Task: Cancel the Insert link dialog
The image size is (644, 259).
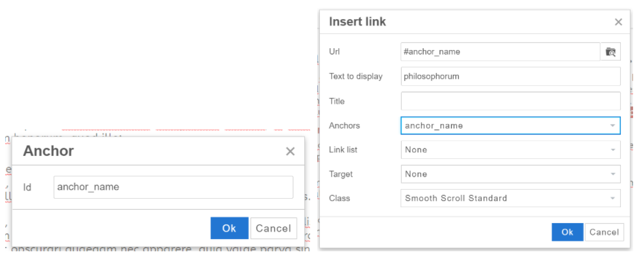Action: pos(604,232)
